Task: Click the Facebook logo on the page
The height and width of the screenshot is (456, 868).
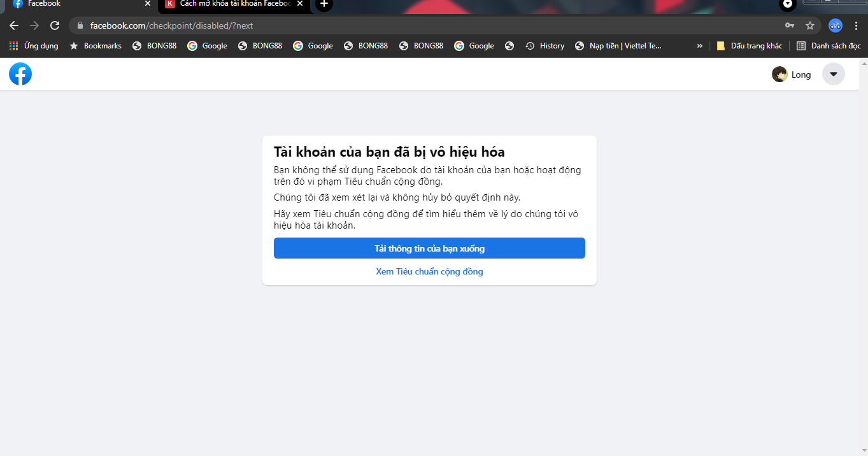Action: click(x=20, y=74)
